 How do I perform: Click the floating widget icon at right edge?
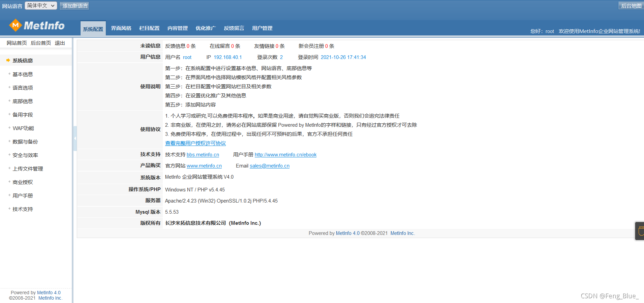[x=640, y=231]
